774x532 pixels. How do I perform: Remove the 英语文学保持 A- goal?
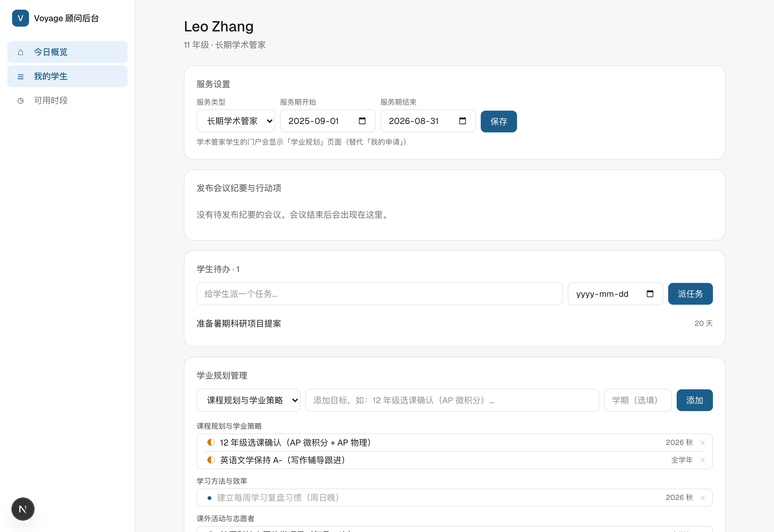click(703, 460)
